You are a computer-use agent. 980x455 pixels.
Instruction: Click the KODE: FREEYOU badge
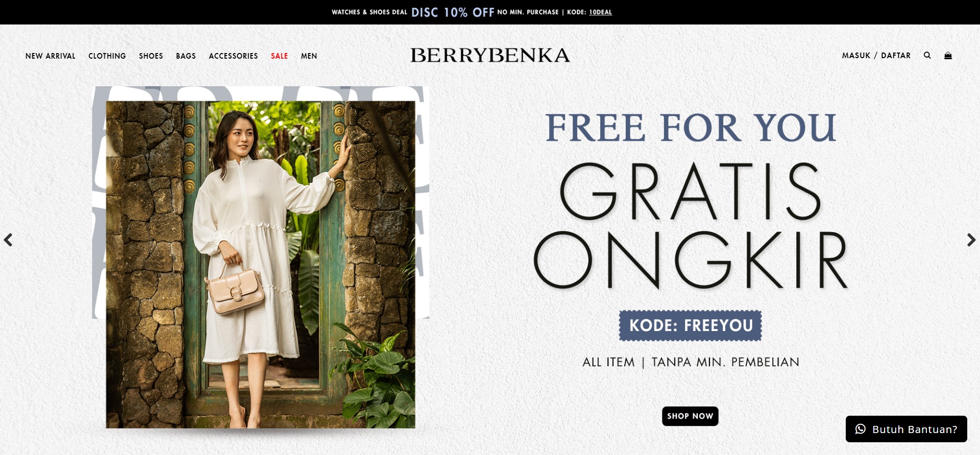pyautogui.click(x=690, y=325)
